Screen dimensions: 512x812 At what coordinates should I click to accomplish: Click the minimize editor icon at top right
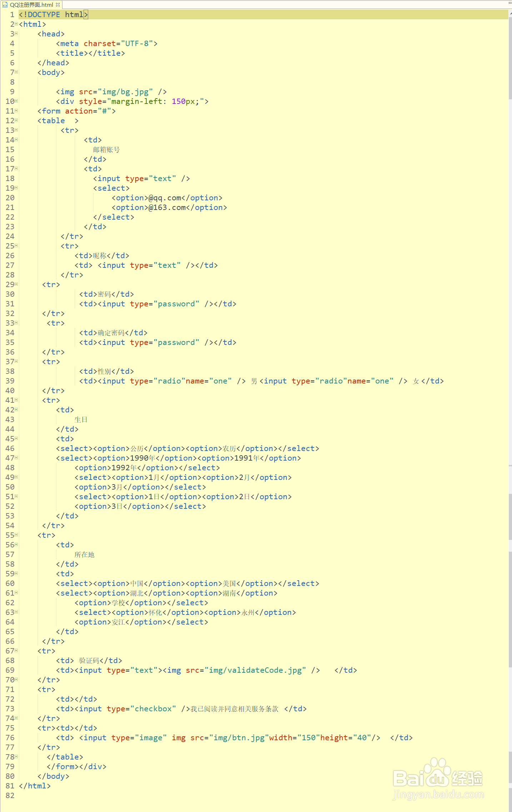(x=510, y=3)
